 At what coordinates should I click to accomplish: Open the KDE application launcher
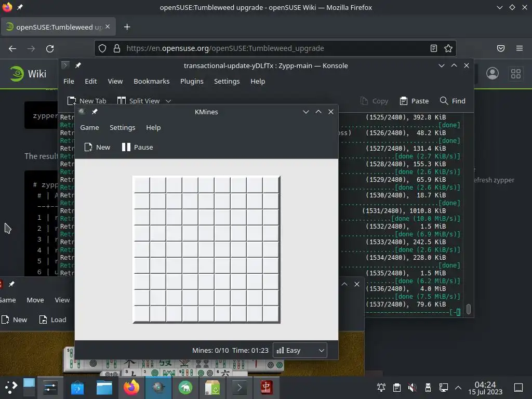point(10,387)
